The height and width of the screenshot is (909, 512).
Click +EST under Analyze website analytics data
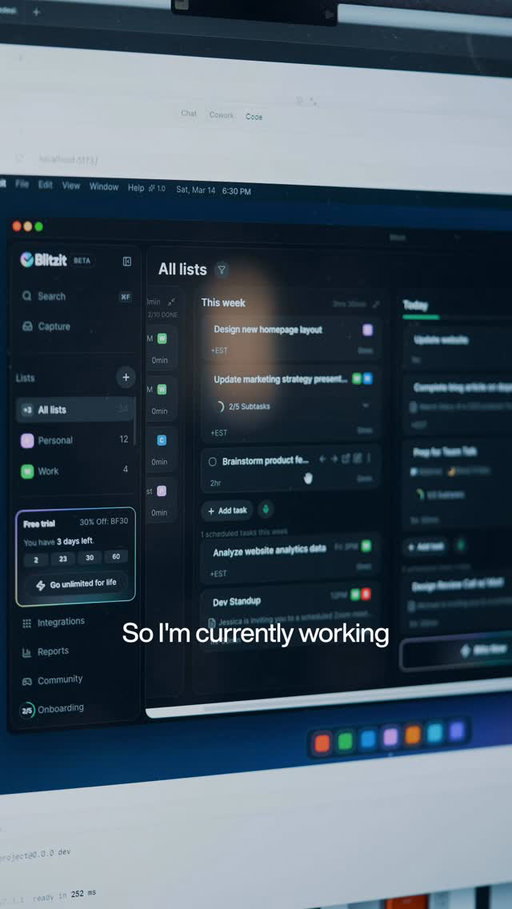point(219,574)
